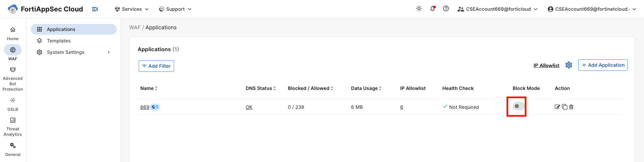Duplicate application 669 using copy icon

click(x=564, y=107)
